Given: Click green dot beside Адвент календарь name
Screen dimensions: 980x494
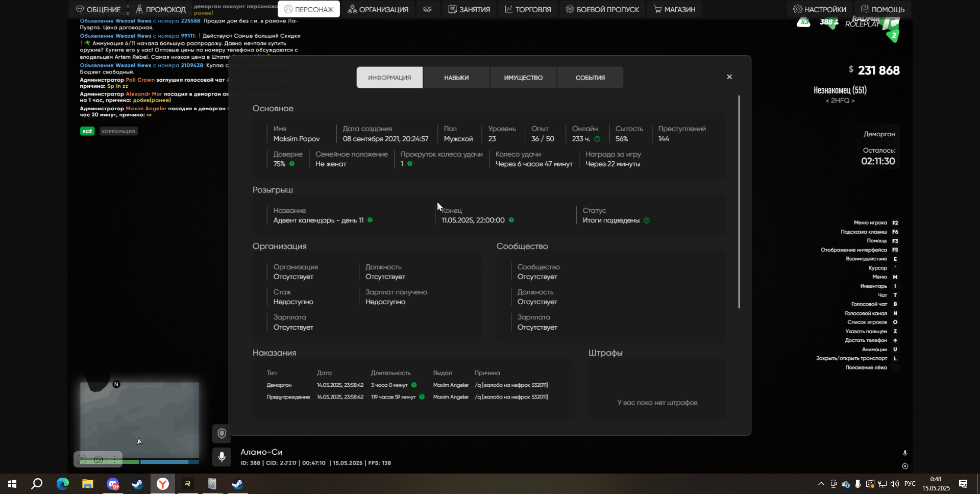Looking at the screenshot, I should pyautogui.click(x=370, y=220).
